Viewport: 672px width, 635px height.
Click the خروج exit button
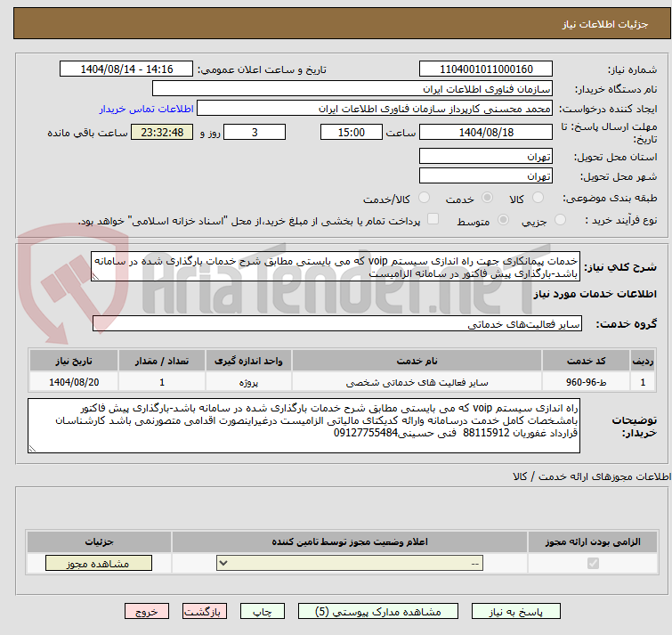coord(147,612)
